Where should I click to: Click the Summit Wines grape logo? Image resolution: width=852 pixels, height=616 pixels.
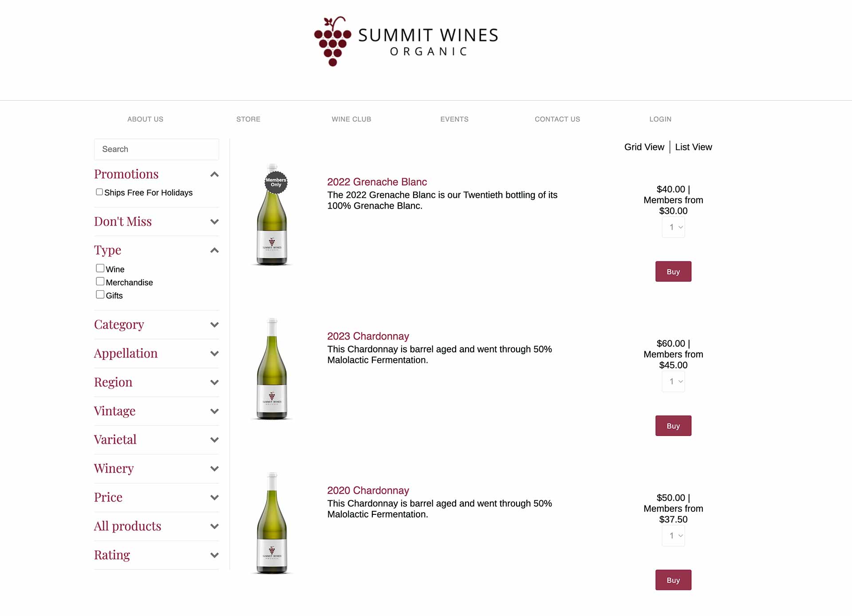(x=333, y=41)
